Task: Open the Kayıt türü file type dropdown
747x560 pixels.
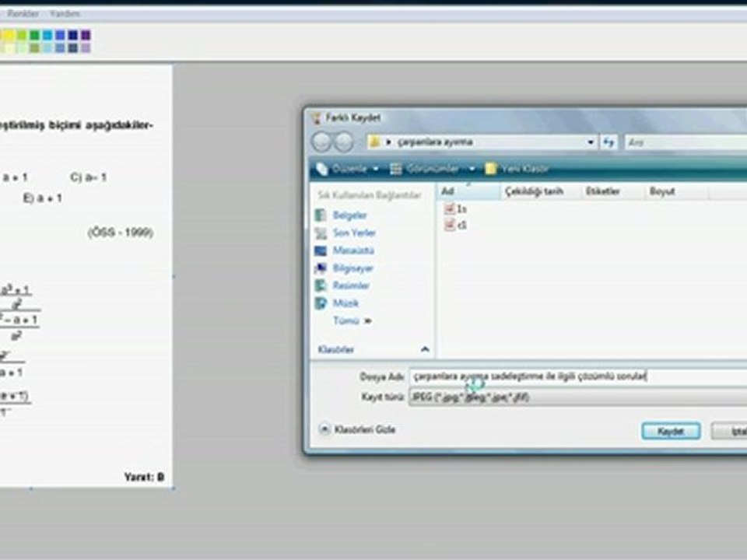Action: tap(577, 397)
